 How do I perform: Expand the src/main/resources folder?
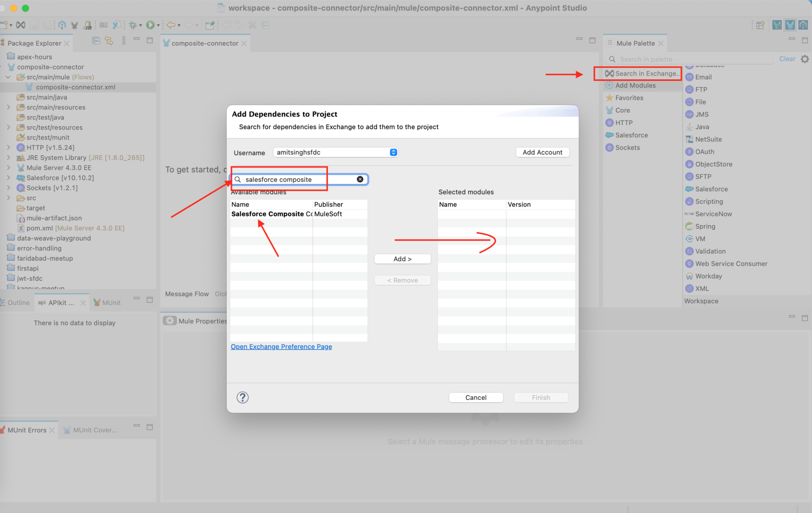coord(8,108)
